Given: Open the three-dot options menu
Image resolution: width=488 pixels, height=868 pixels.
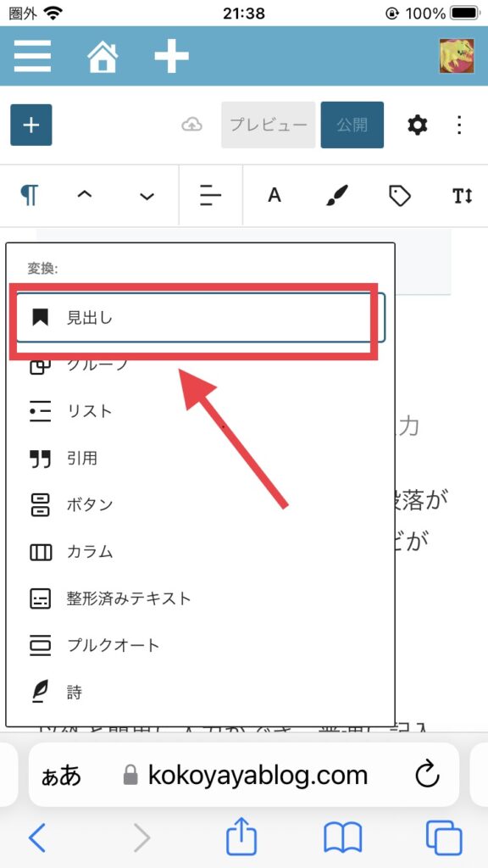Looking at the screenshot, I should [458, 125].
